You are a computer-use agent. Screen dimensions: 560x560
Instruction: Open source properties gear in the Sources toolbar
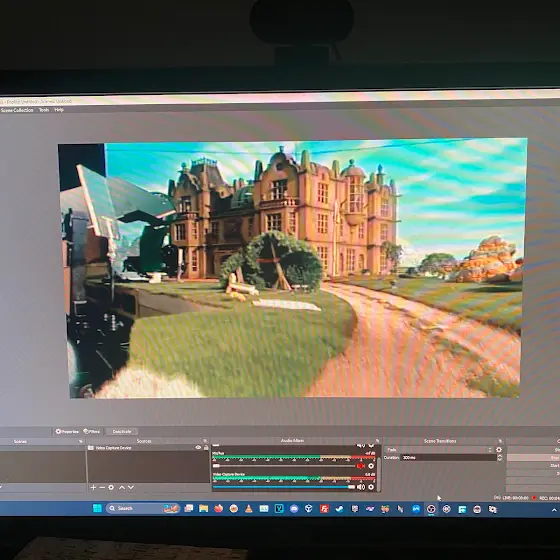(111, 487)
